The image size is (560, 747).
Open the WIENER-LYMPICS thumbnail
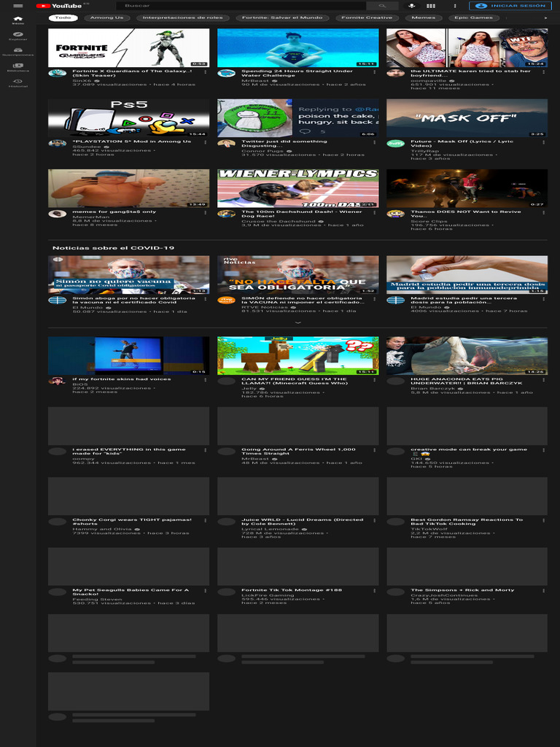(298, 188)
